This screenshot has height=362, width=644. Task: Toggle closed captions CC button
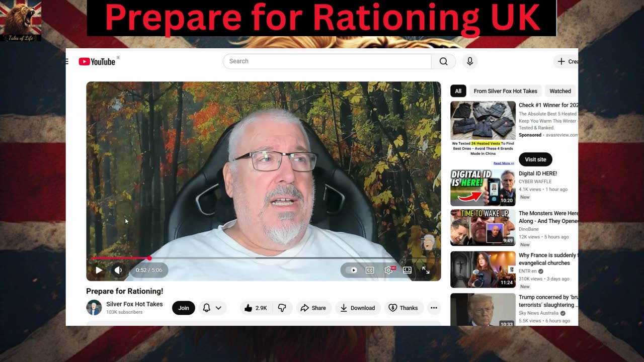[370, 270]
